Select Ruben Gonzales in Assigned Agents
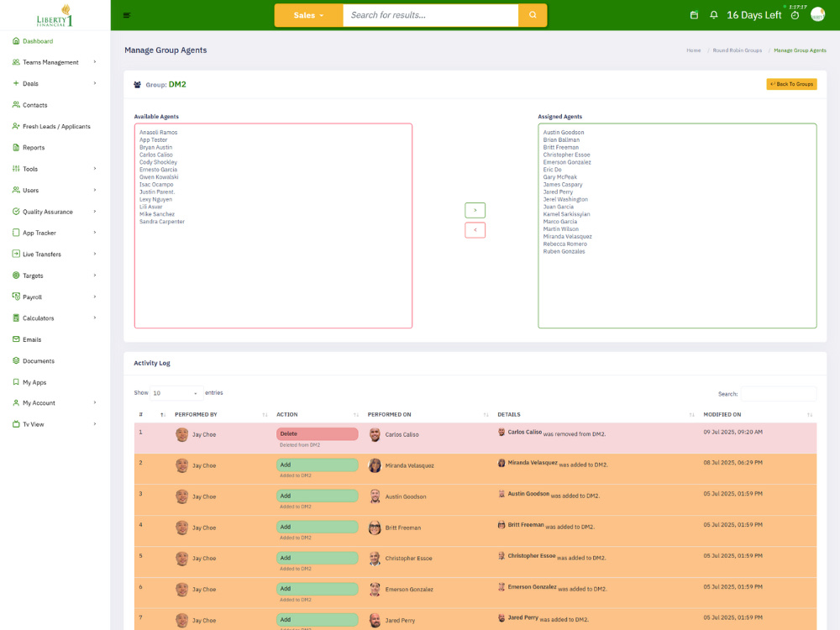Image resolution: width=840 pixels, height=630 pixels. click(564, 252)
